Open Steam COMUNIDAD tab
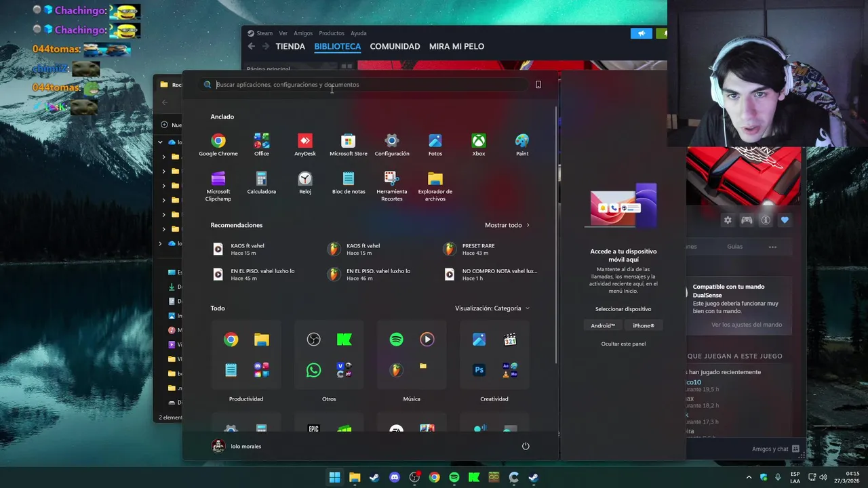Image resolution: width=868 pixels, height=488 pixels. tap(395, 46)
